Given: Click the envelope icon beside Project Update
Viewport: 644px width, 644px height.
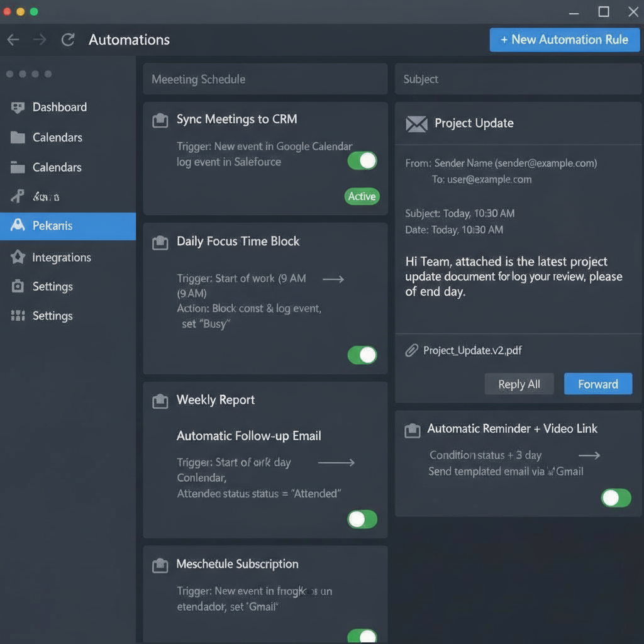Looking at the screenshot, I should coord(417,123).
